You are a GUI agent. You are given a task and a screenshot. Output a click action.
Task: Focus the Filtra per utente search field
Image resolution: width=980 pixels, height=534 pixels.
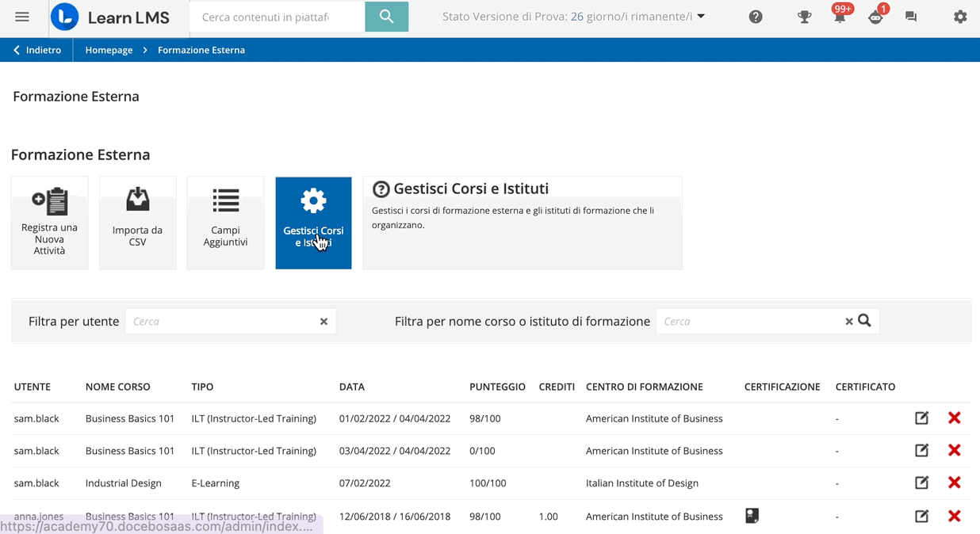point(222,322)
